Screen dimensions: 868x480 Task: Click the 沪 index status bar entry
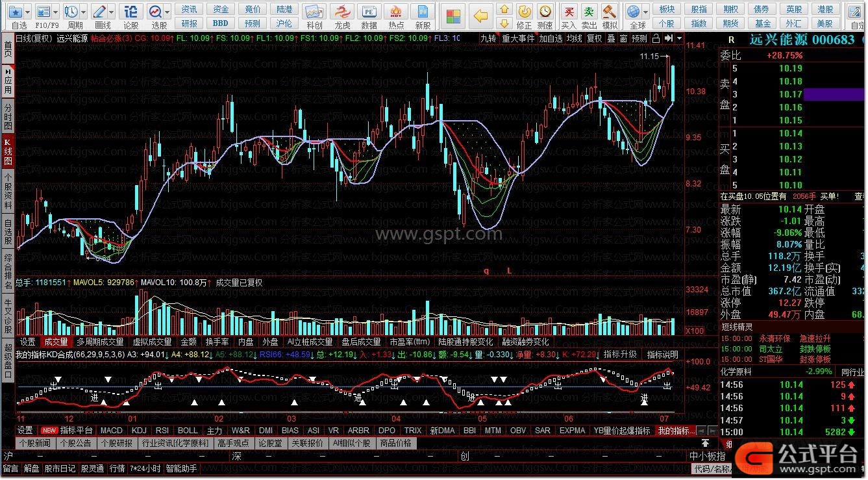point(8,456)
